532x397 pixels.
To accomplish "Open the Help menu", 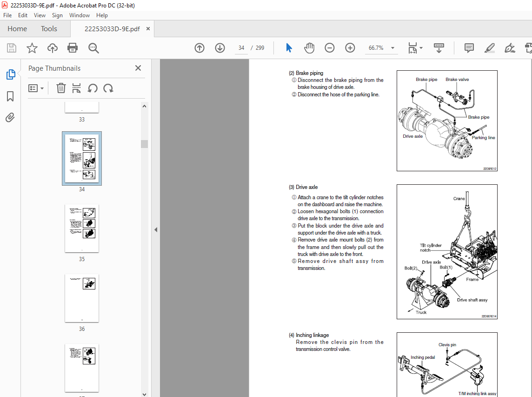I will 102,15.
